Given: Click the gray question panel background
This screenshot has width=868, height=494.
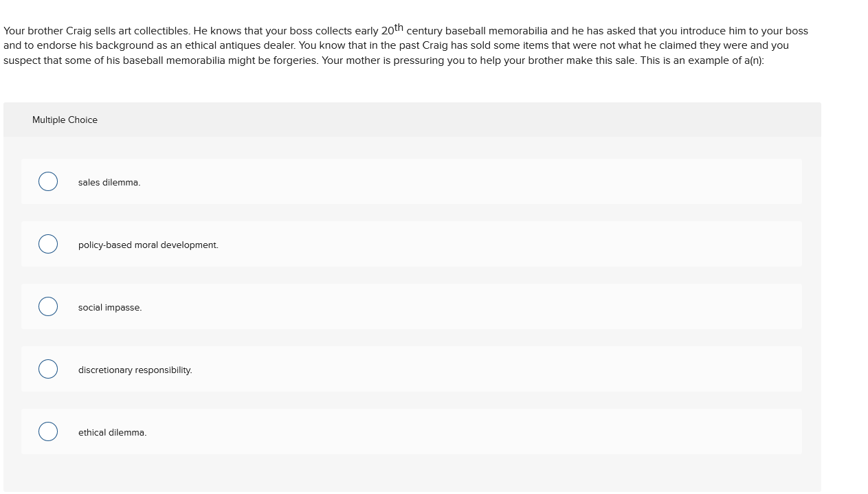Looking at the screenshot, I should pos(412,474).
